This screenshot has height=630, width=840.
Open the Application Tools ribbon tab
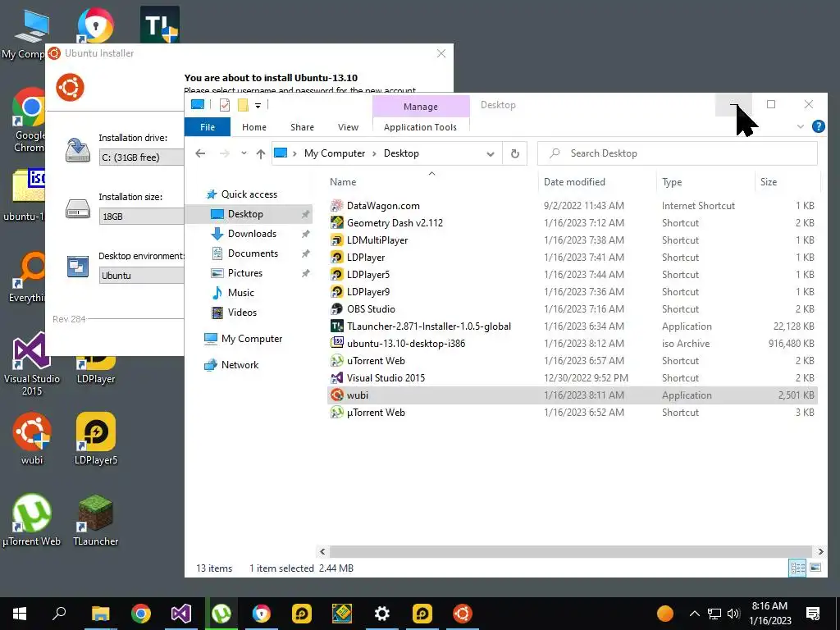click(421, 127)
